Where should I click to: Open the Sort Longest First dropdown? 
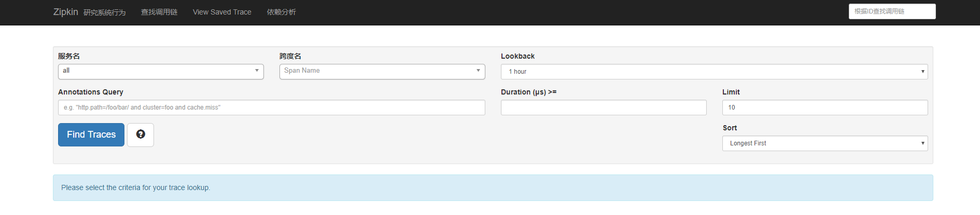point(824,143)
